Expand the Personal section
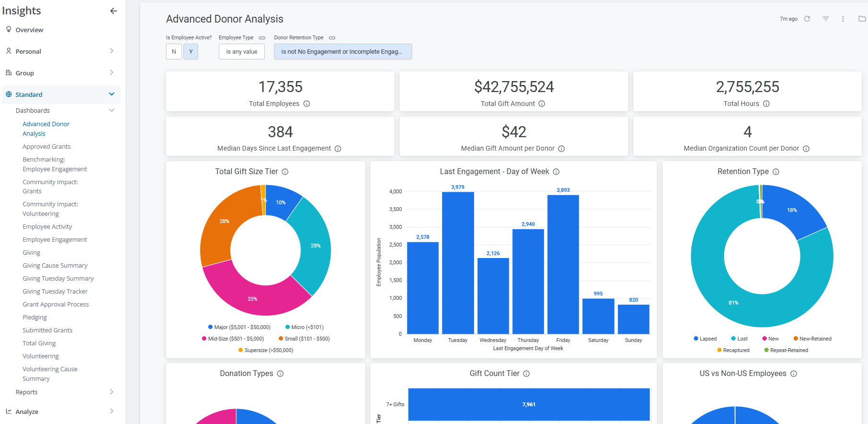 pos(61,51)
